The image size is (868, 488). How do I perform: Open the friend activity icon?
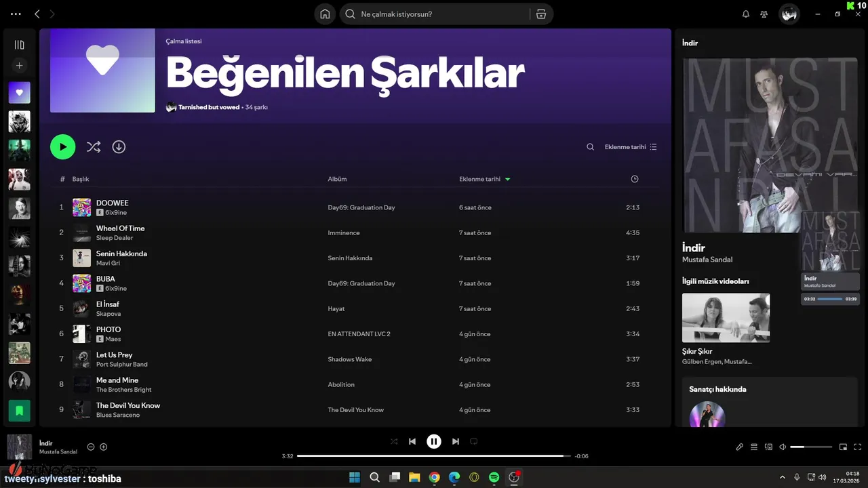click(x=764, y=14)
